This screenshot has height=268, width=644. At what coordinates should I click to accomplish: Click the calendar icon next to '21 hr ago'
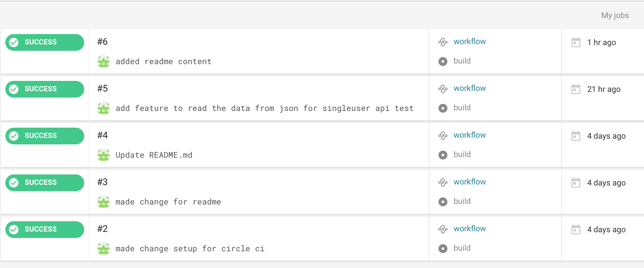576,89
